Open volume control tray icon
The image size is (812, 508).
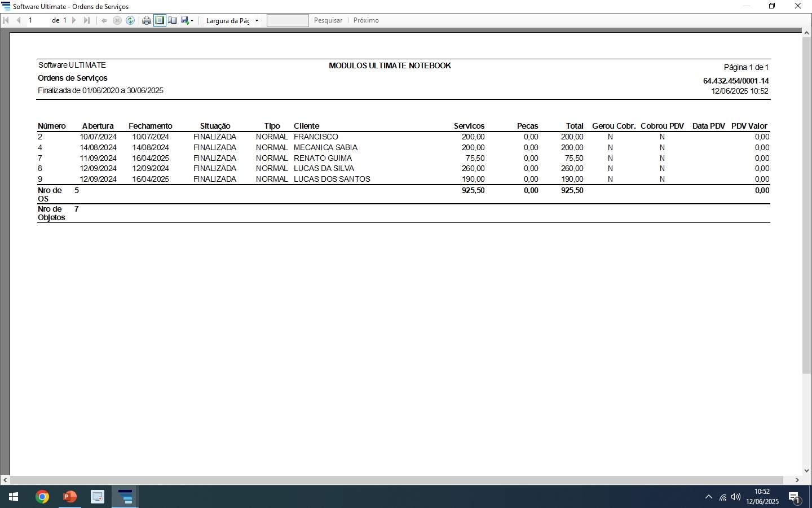click(x=736, y=497)
